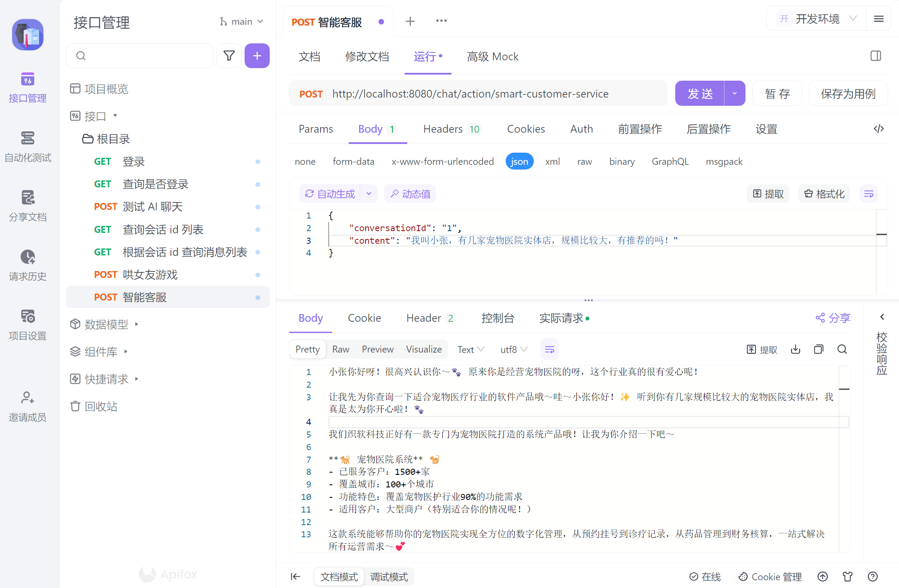Expand the 数据模型 tree section

(106, 324)
